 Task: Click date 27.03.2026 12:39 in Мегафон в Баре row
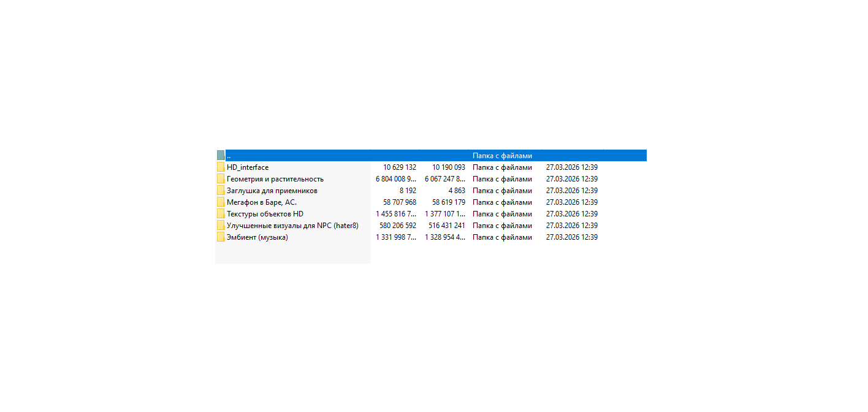572,202
